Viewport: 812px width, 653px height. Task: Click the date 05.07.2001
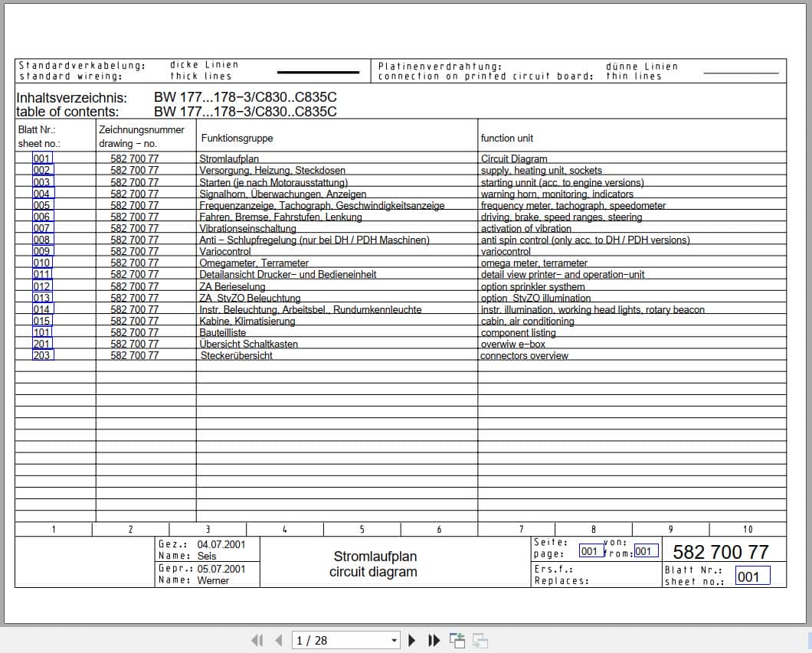pos(221,569)
